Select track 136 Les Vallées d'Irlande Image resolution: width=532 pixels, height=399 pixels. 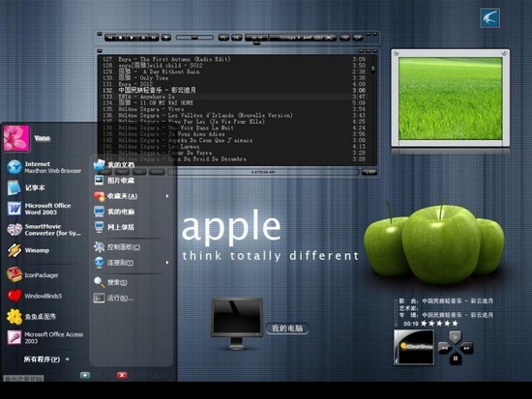tap(234, 115)
